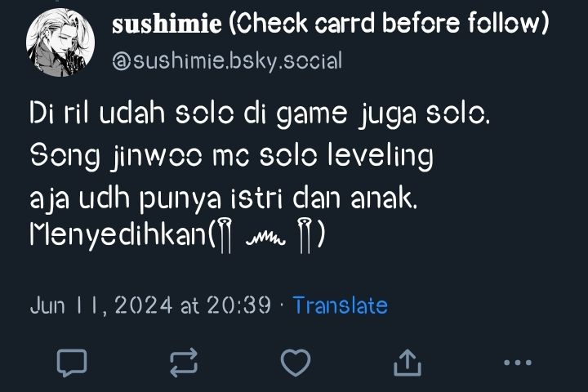Click the "(Check carrd before follow)" text
The width and height of the screenshot is (588, 392).
pos(388,24)
